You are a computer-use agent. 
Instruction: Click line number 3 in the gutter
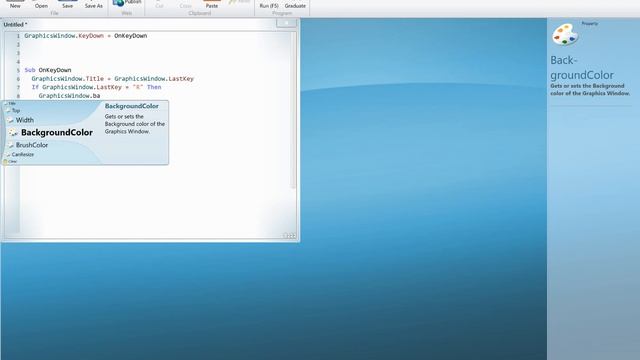click(x=18, y=53)
